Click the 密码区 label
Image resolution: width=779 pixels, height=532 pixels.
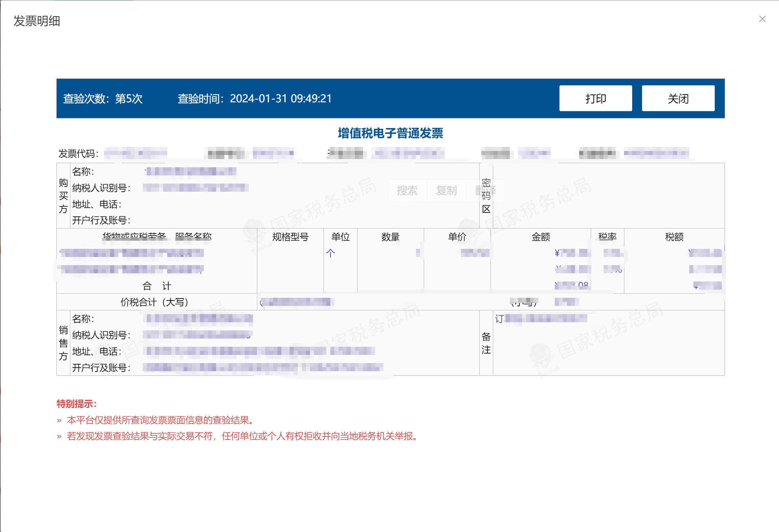tap(486, 196)
